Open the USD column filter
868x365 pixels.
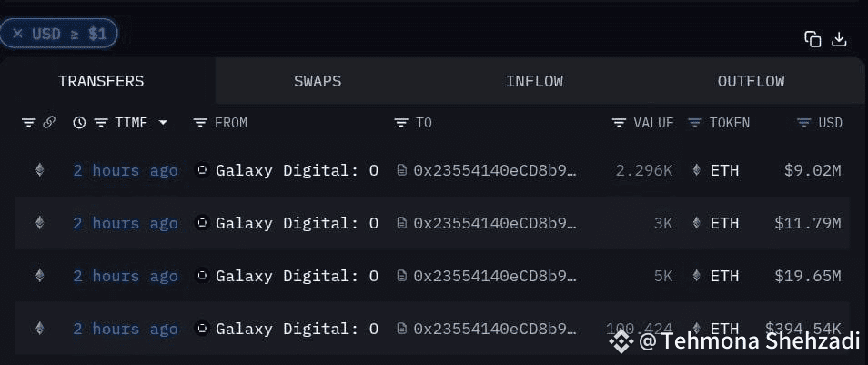coord(804,123)
